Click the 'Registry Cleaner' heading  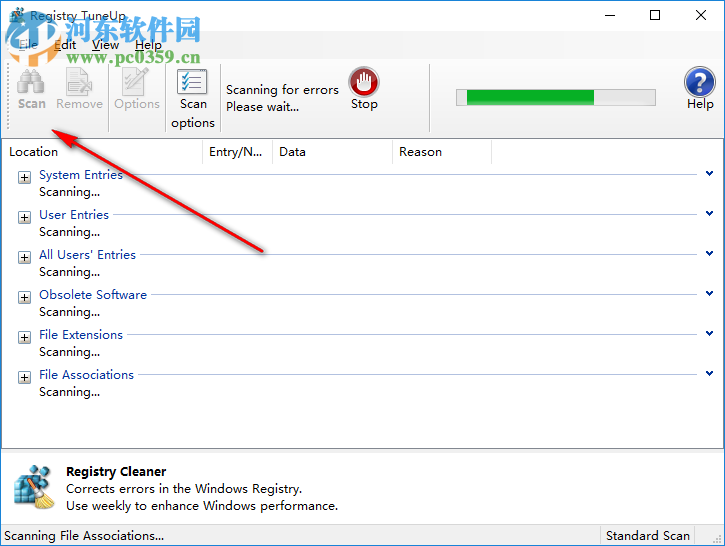click(116, 472)
